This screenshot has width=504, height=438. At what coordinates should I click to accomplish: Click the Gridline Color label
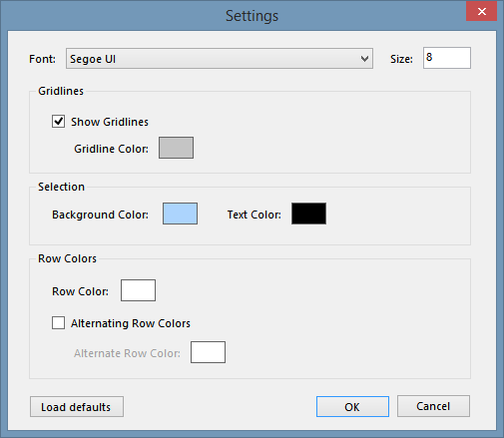point(111,149)
